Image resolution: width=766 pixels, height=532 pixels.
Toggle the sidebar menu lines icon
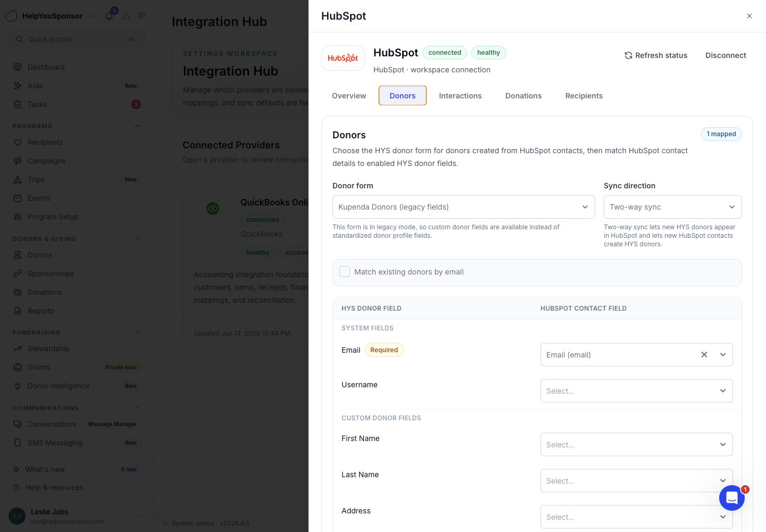[x=142, y=16]
